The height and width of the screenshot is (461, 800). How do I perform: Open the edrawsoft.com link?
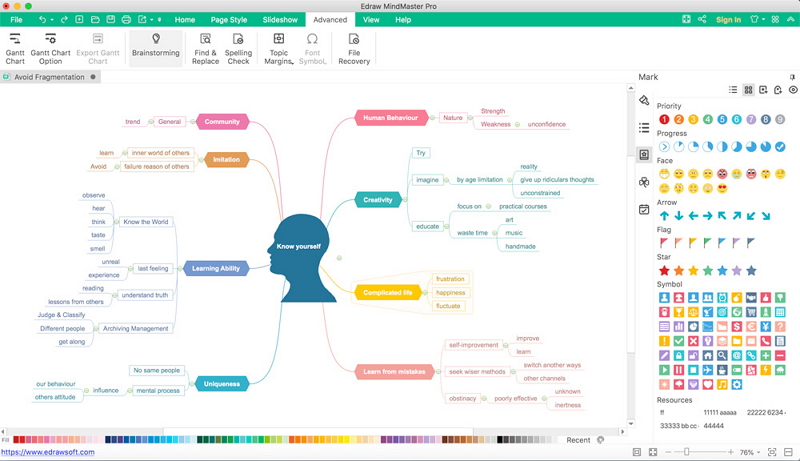click(x=47, y=453)
